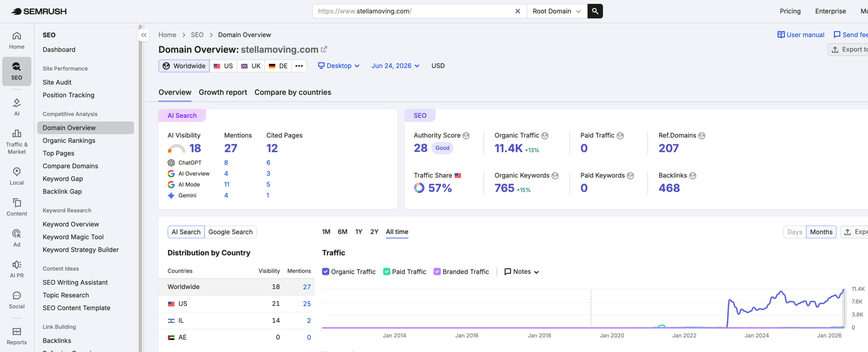Open the User manual link
The height and width of the screenshot is (352, 868).
point(801,35)
